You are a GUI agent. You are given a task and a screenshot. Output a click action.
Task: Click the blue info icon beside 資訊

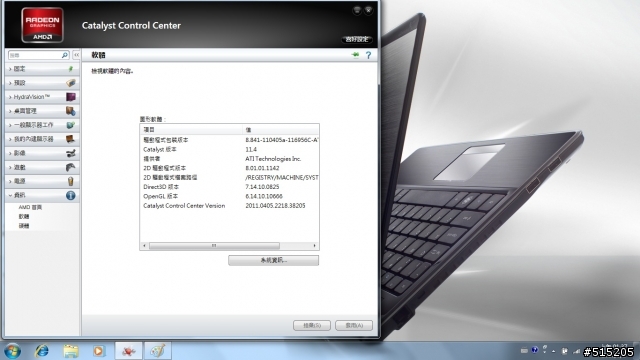(x=71, y=196)
